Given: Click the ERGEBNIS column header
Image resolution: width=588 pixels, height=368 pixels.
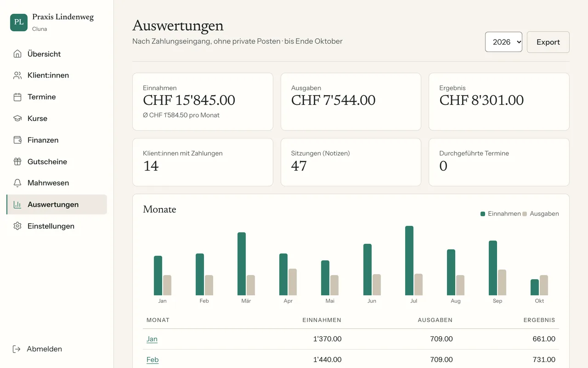Looking at the screenshot, I should pos(539,320).
